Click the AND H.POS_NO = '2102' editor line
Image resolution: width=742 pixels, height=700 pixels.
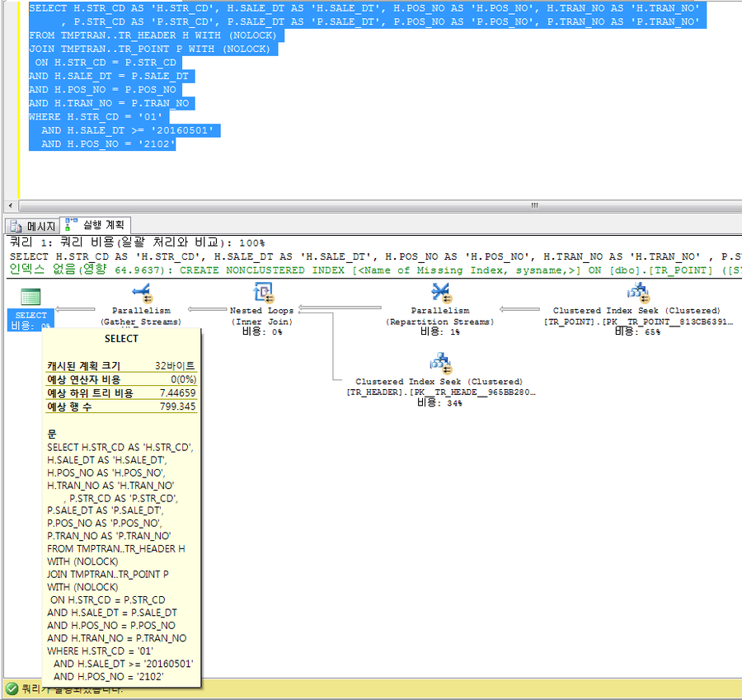pyautogui.click(x=108, y=144)
